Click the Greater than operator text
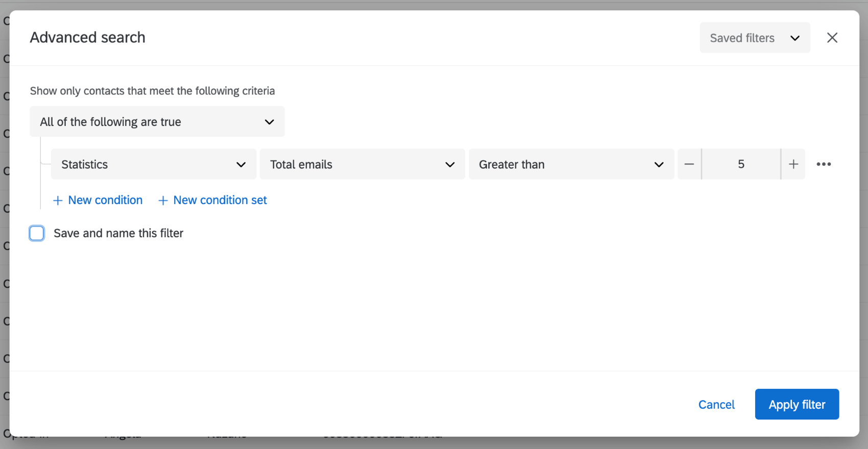 coord(512,164)
